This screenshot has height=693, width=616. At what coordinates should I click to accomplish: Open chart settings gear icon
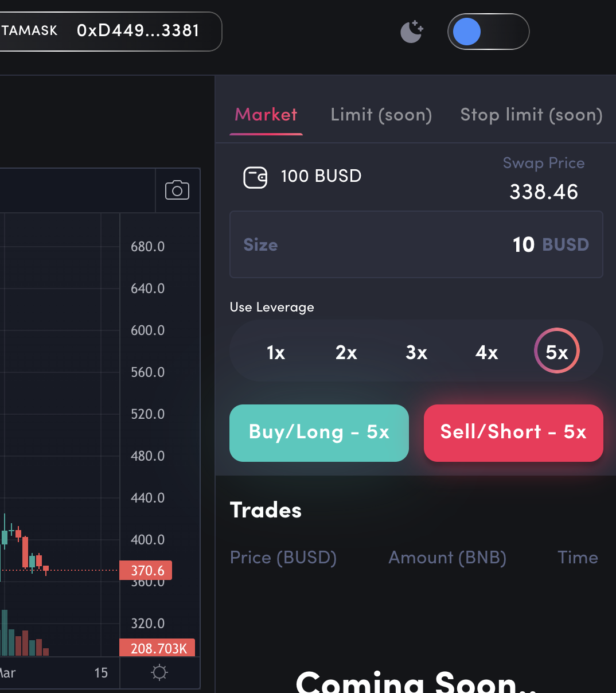(159, 672)
